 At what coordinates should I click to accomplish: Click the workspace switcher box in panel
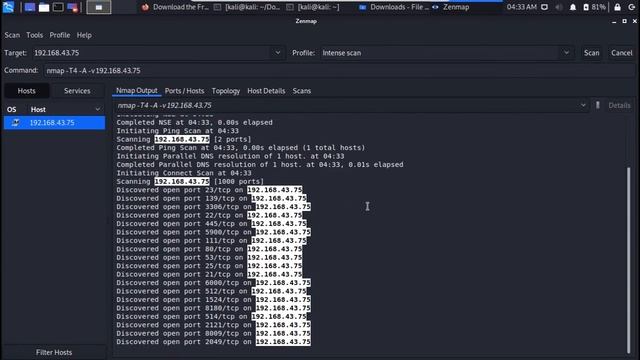tap(99, 7)
